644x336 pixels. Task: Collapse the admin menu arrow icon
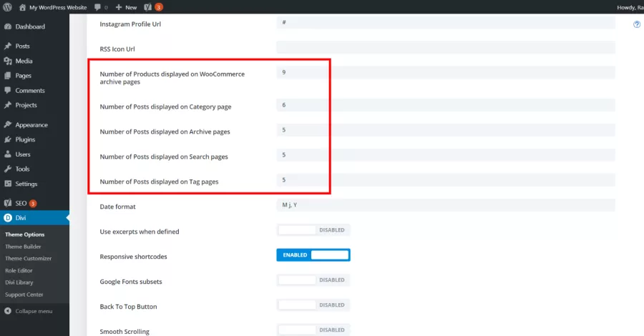tap(7, 311)
